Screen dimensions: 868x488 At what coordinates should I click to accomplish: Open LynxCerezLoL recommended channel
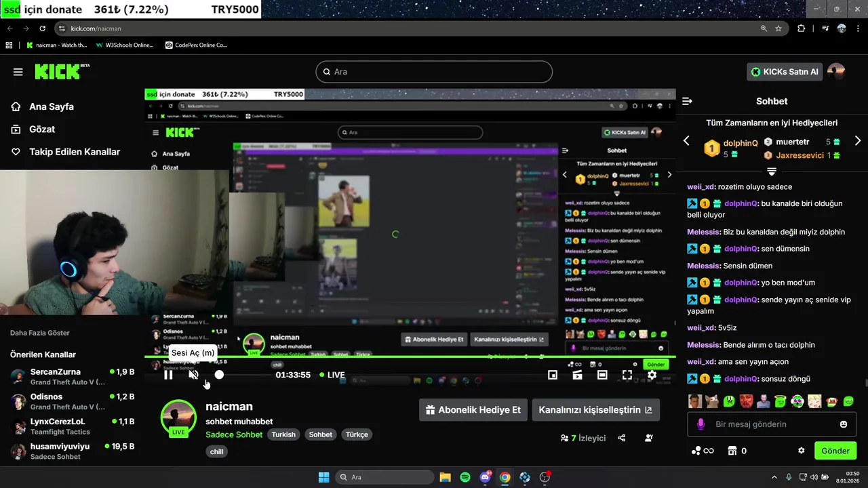72,426
